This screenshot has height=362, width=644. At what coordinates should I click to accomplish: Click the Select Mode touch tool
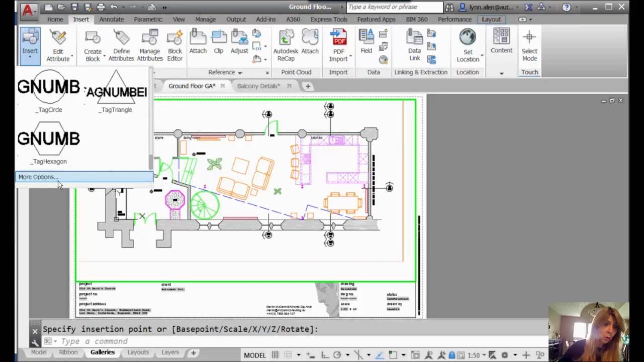click(530, 45)
